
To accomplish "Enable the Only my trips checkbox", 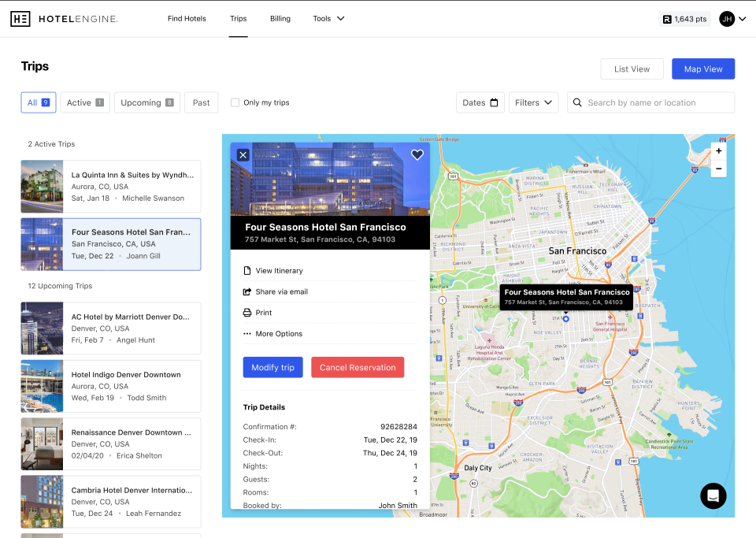I will click(234, 102).
